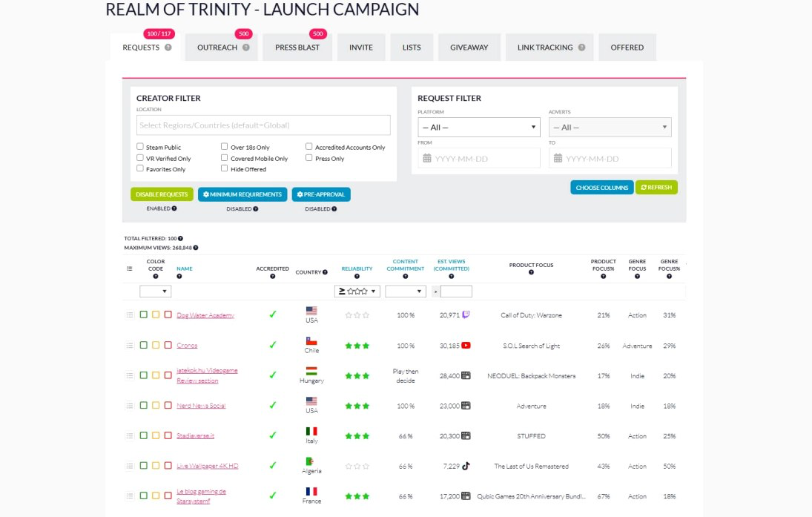This screenshot has height=517, width=812.
Task: Click info icon under Minimum Requirements
Action: (x=255, y=208)
